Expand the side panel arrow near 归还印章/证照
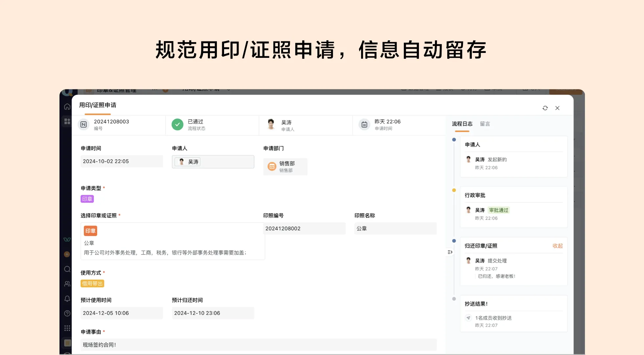Image resolution: width=644 pixels, height=355 pixels. pos(449,252)
